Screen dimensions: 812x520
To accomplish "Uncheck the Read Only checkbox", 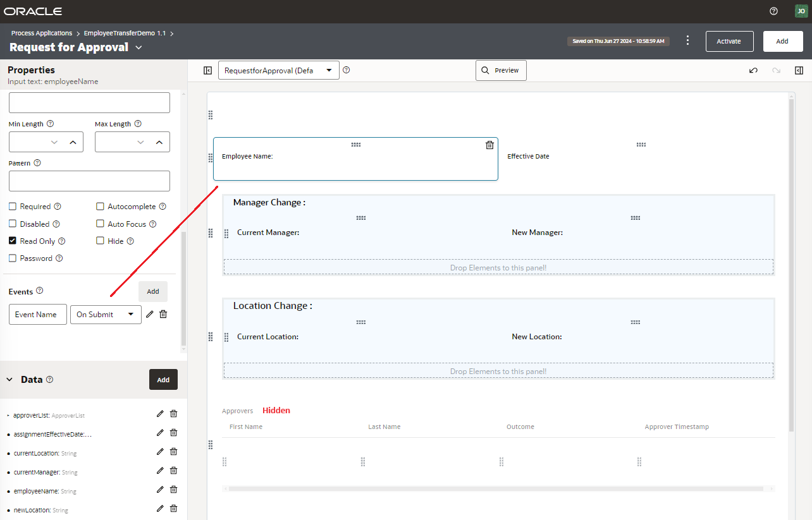I will (x=13, y=241).
